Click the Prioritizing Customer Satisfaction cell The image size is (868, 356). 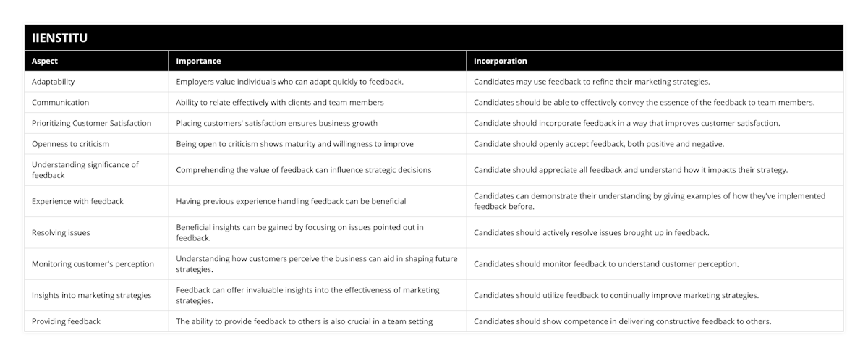pos(91,123)
